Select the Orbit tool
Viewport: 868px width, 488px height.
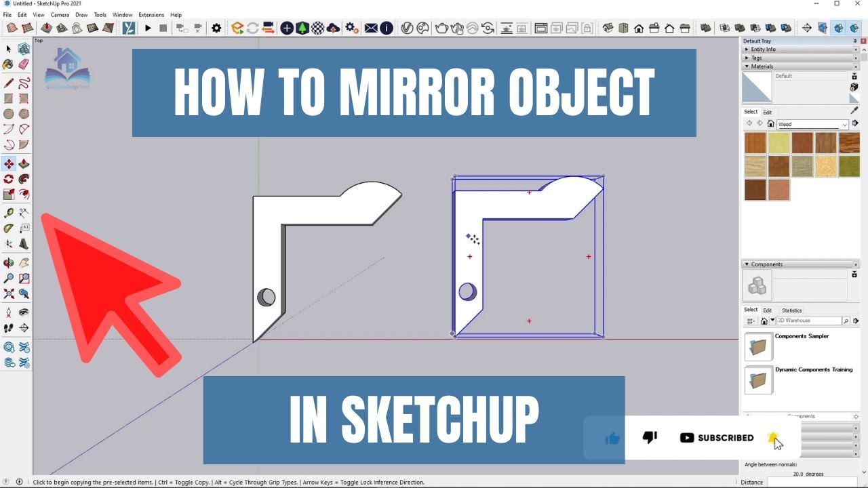(x=9, y=263)
